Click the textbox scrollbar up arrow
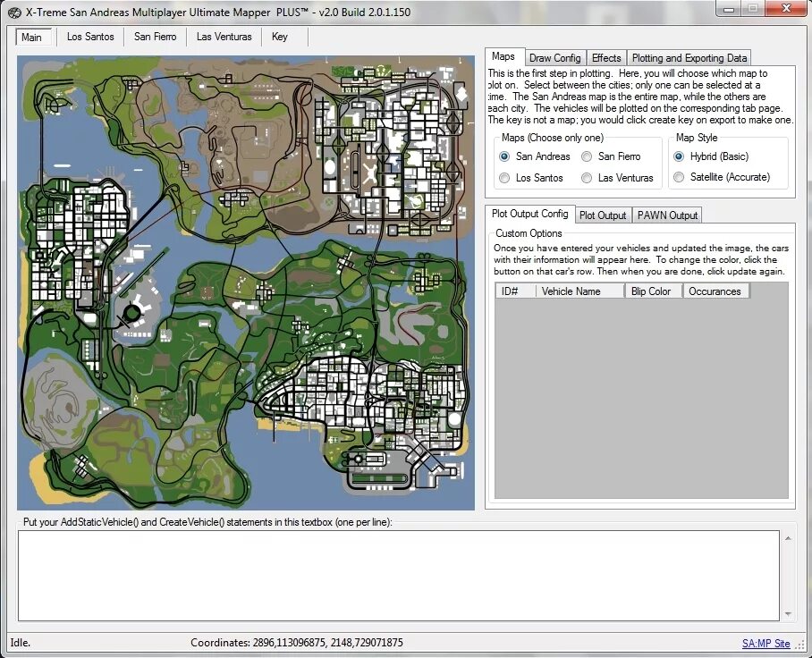Viewport: 812px width, 658px height. click(788, 539)
